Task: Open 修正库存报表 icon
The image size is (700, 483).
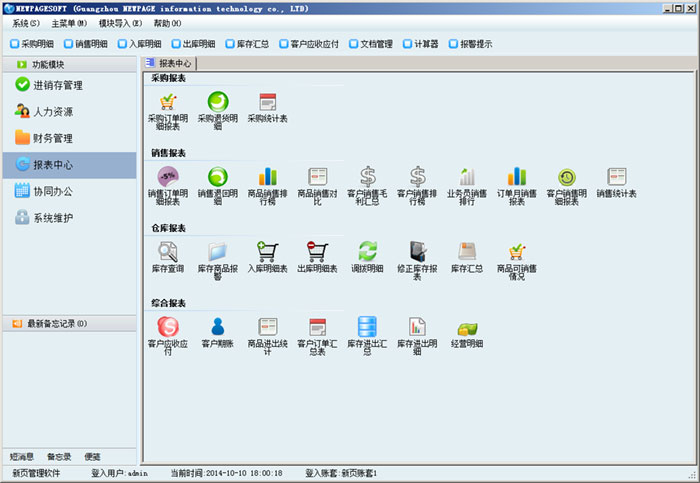Action: tap(418, 251)
